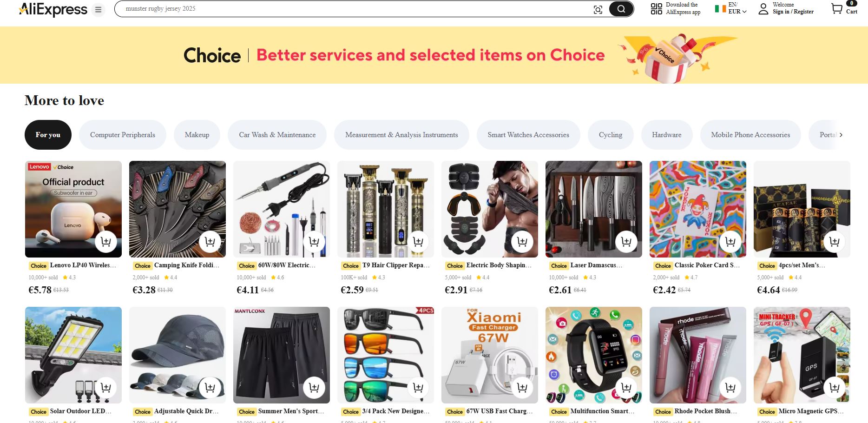Open the Laser Damascus knife product title
This screenshot has width=868, height=423.
[x=596, y=265]
